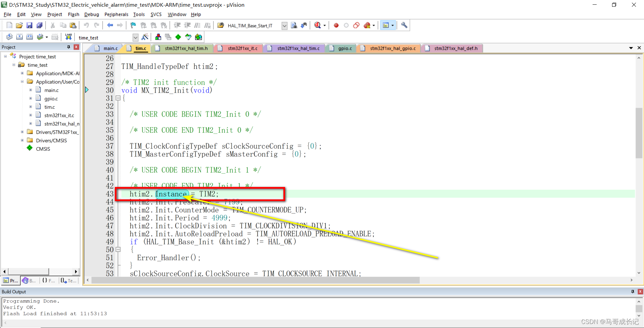This screenshot has width=644, height=328.
Task: Save the current file
Action: coord(29,25)
